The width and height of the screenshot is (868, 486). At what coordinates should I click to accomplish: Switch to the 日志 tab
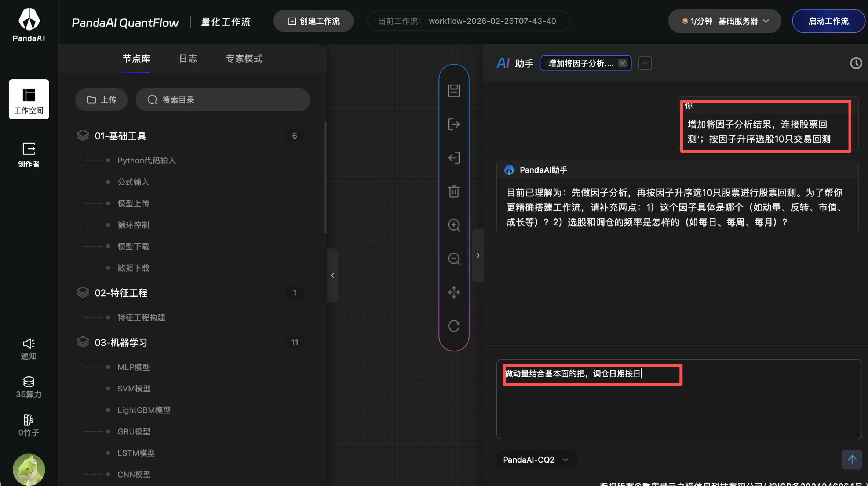tap(188, 59)
